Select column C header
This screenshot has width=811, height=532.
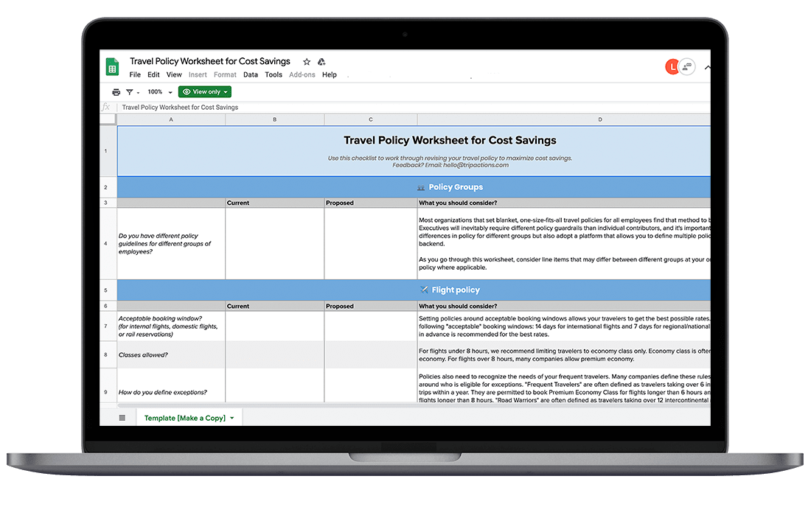coord(370,119)
